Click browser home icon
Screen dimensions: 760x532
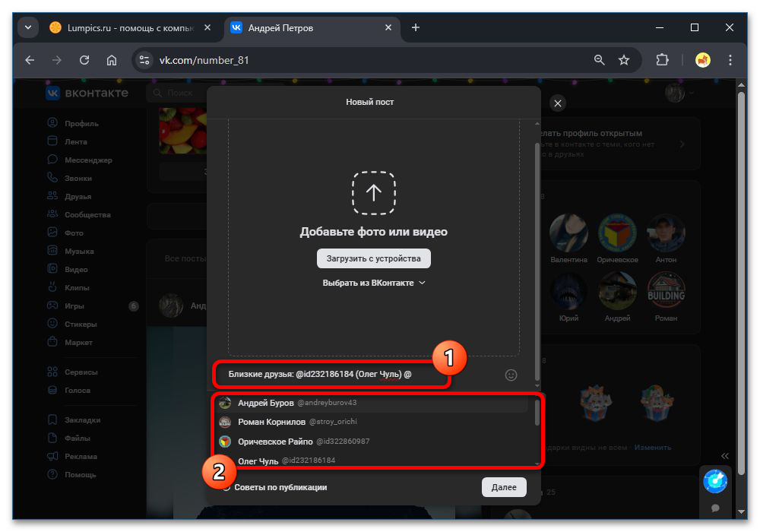click(x=112, y=60)
